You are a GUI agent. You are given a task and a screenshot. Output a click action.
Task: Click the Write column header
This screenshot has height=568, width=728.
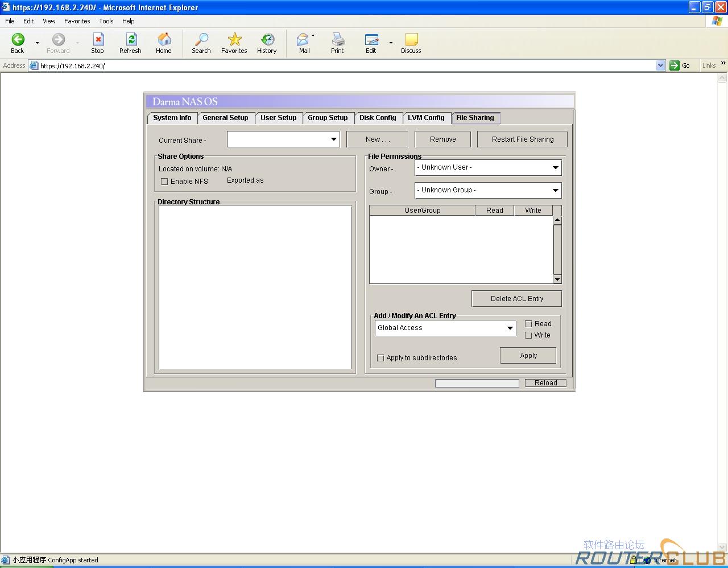tap(533, 211)
